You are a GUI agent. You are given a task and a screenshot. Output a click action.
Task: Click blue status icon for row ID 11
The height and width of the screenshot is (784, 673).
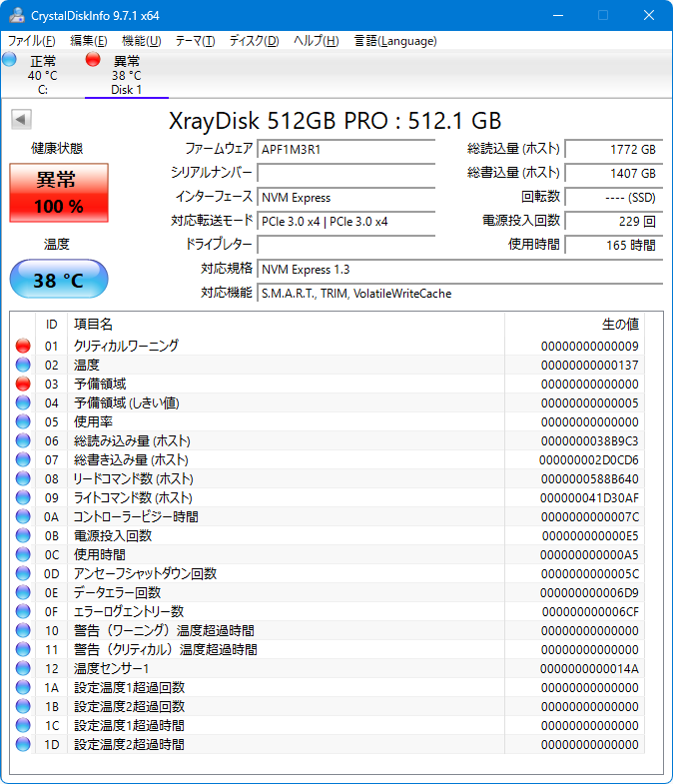(23, 649)
